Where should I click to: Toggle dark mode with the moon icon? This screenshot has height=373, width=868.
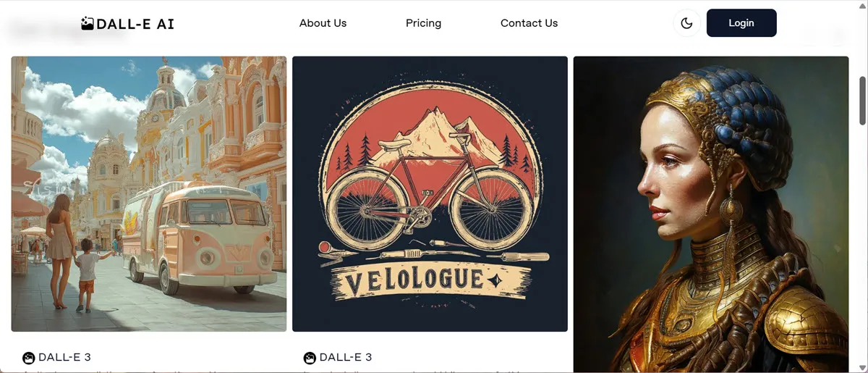[x=686, y=23]
